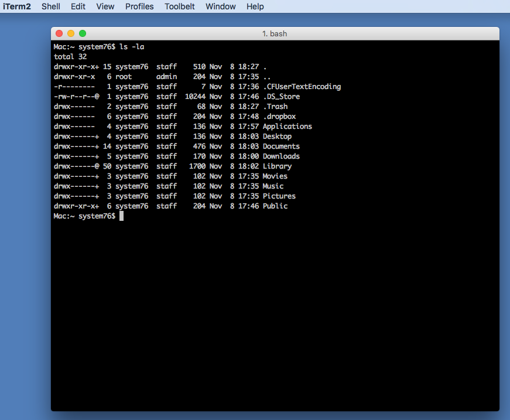Viewport: 510px width, 420px height.
Task: Open the Shell menu
Action: click(x=50, y=6)
